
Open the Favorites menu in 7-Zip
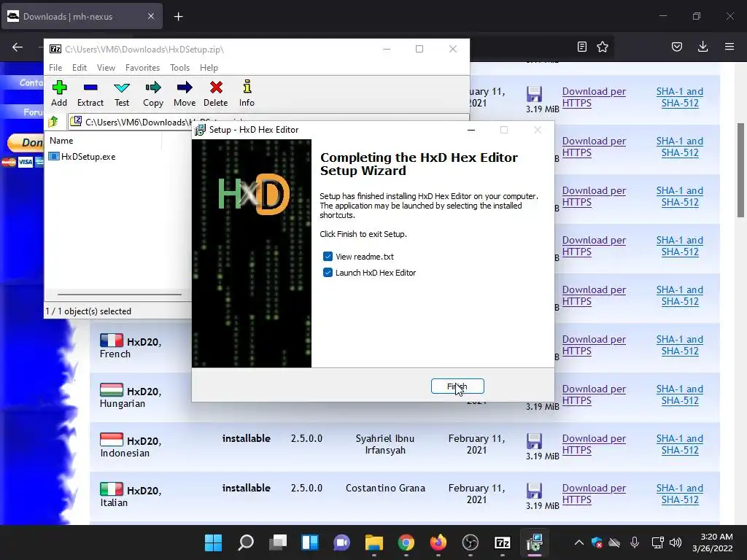tap(142, 68)
